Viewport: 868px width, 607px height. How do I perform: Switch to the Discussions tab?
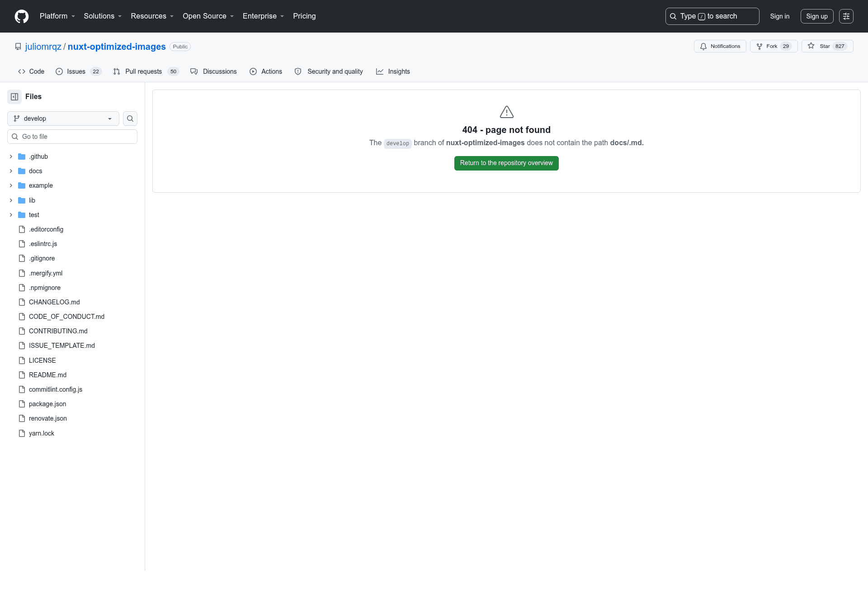(213, 71)
